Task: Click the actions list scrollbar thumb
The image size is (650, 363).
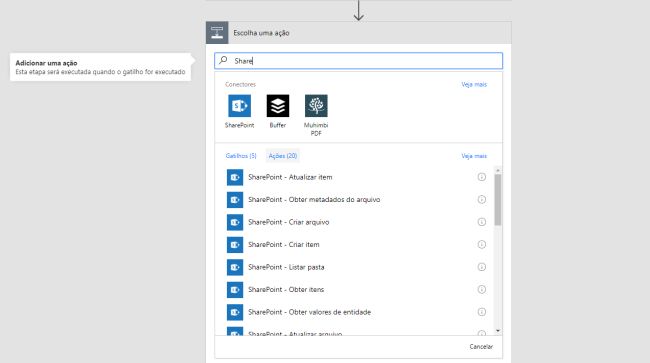Action: (x=497, y=200)
